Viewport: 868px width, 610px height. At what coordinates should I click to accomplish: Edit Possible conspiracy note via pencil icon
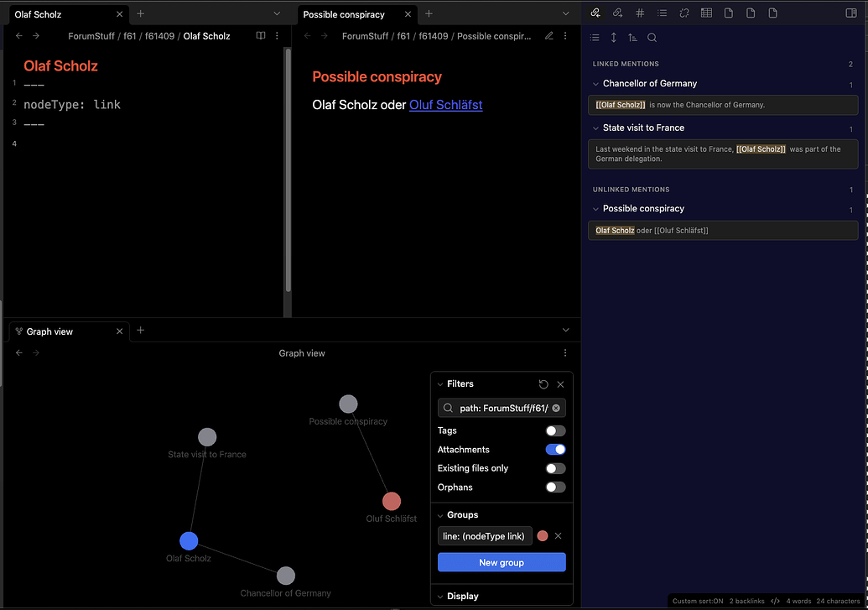coord(549,36)
